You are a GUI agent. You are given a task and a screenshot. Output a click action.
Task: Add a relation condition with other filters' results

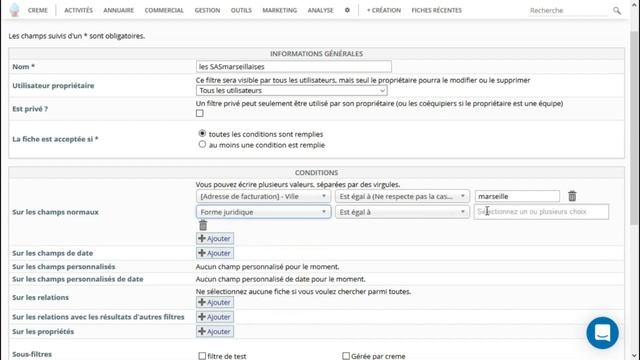[215, 317]
